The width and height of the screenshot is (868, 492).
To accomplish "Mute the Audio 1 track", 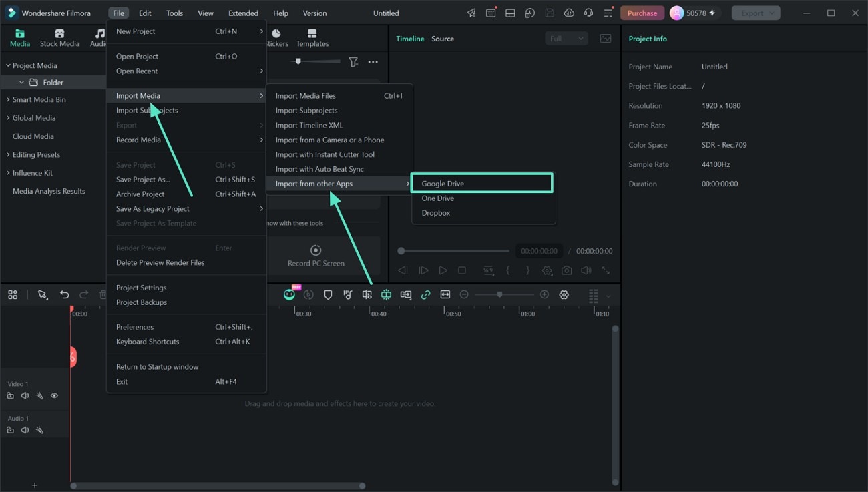I will coord(25,430).
